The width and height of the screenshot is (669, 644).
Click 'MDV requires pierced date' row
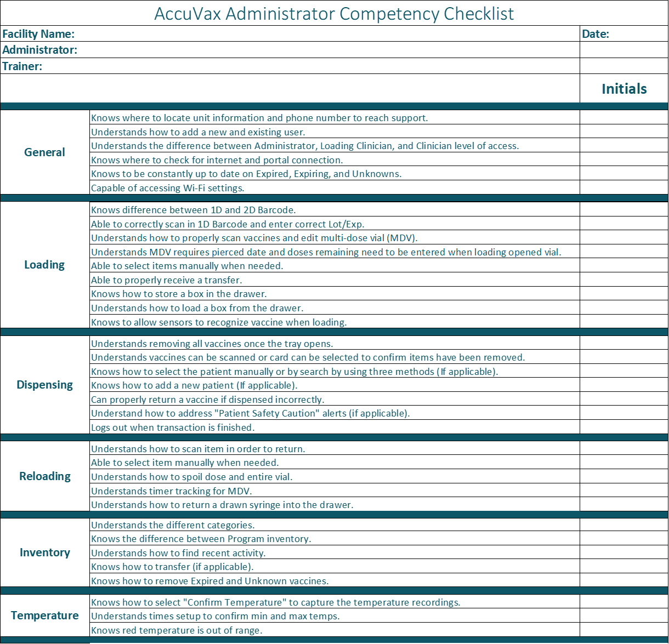(x=334, y=252)
